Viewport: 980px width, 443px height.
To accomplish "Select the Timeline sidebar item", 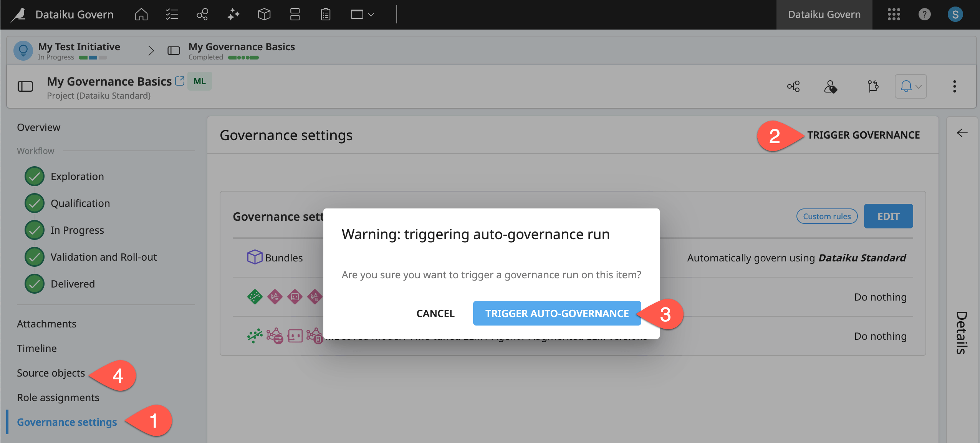I will (x=37, y=348).
